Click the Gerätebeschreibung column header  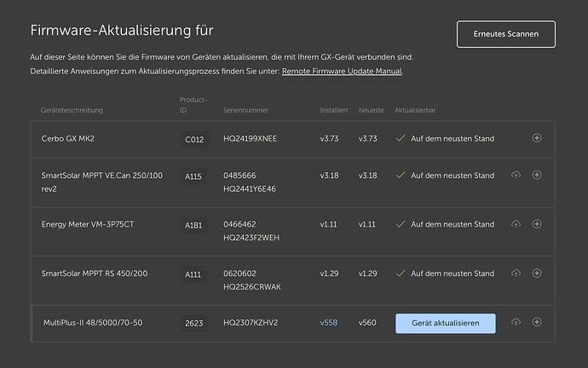[72, 110]
